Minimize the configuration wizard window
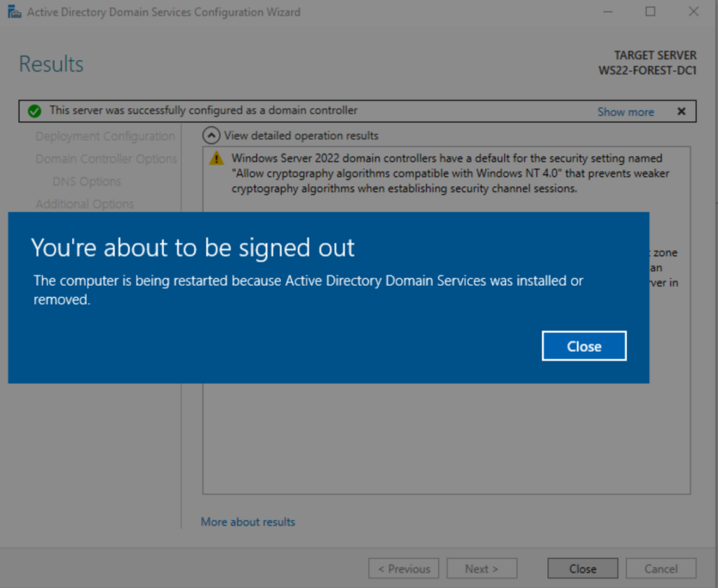718x588 pixels. (x=608, y=12)
